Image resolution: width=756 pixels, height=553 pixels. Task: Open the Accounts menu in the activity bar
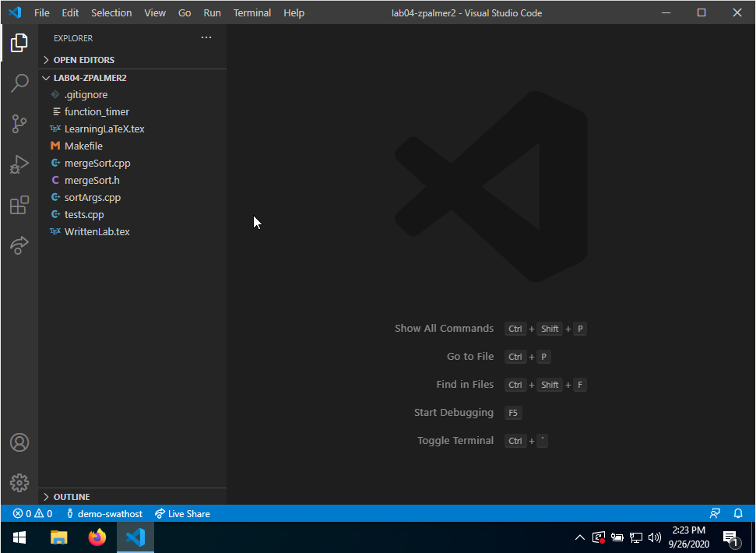(19, 442)
